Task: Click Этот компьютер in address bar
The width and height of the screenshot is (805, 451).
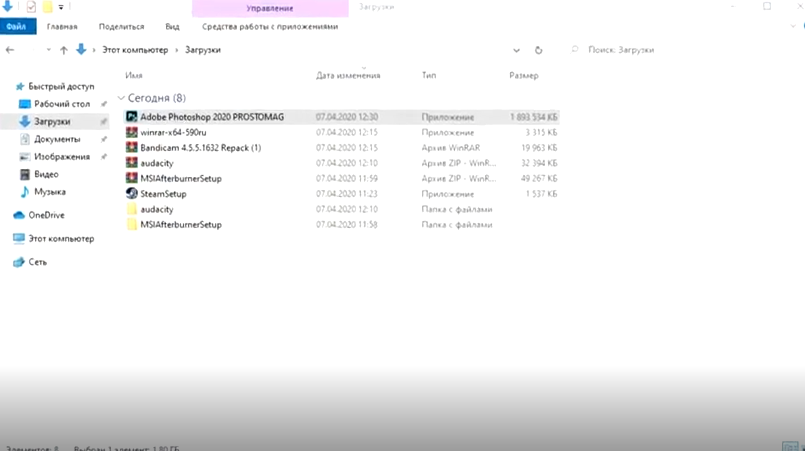Action: click(135, 50)
